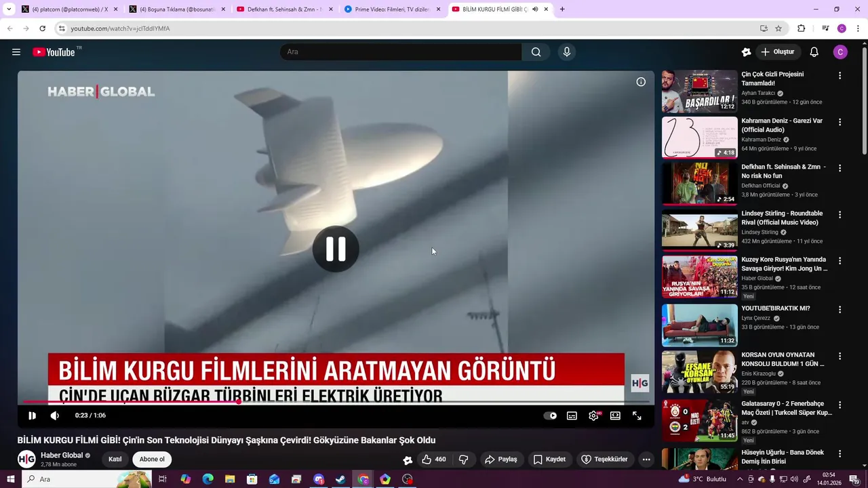Open the Windows Start menu
868x488 pixels.
[x=11, y=479]
